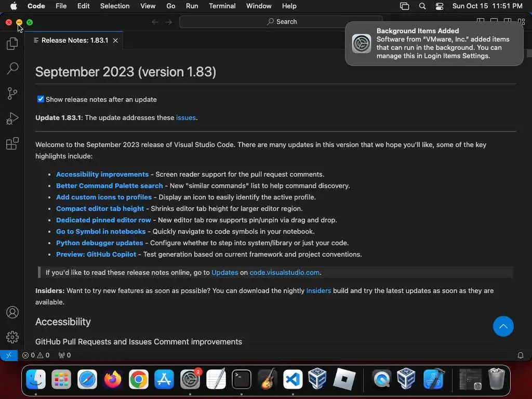This screenshot has width=532, height=399.
Task: Open Trash in the Dock
Action: [x=496, y=379]
